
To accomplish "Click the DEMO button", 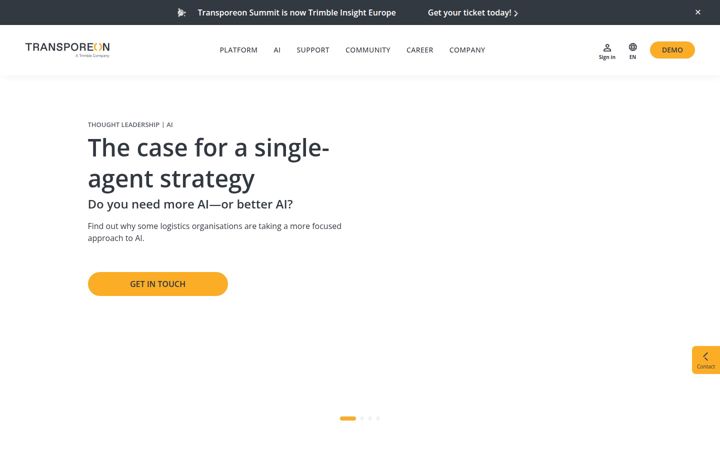I will 672,50.
